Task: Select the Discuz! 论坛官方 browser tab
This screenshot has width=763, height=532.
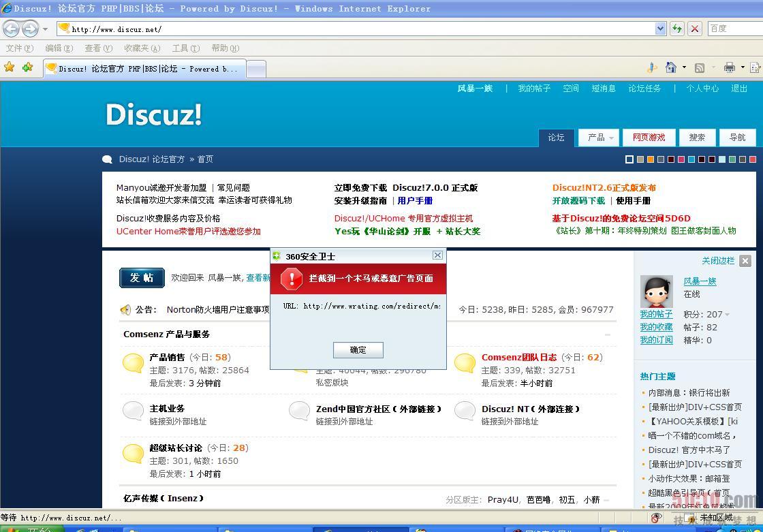Action: 144,69
